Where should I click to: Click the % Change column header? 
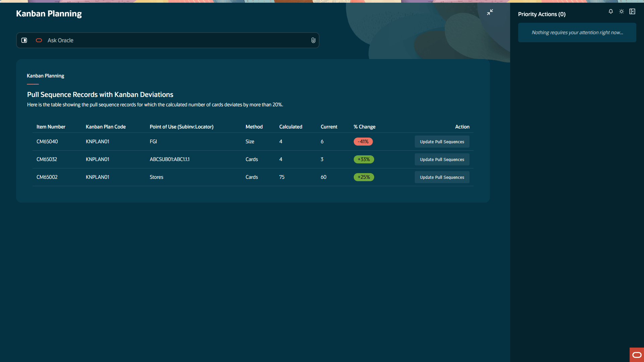coord(364,127)
